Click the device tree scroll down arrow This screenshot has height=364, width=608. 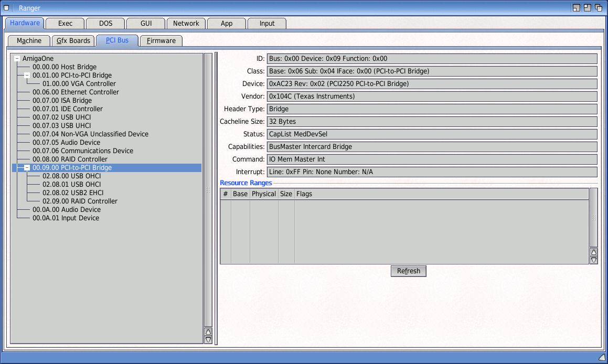tap(208, 340)
